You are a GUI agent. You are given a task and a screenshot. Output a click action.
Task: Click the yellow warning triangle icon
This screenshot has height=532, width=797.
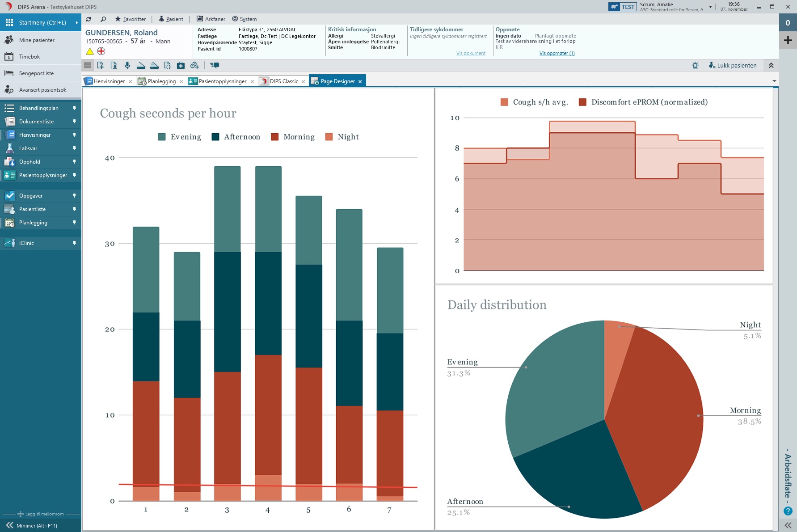(x=90, y=51)
